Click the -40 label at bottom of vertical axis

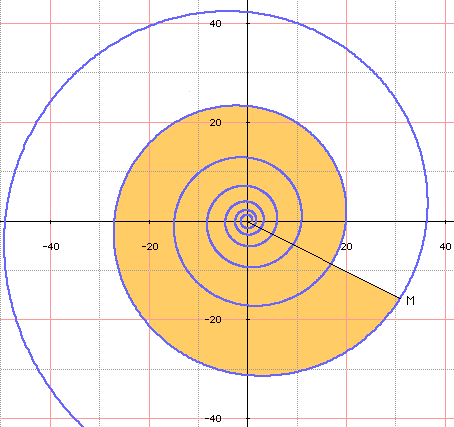pos(213,419)
